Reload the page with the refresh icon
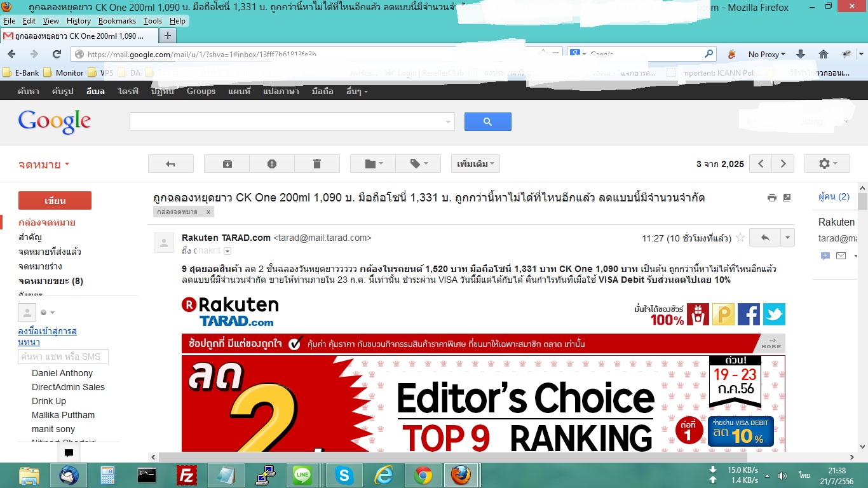Image resolution: width=868 pixels, height=488 pixels. tap(57, 54)
